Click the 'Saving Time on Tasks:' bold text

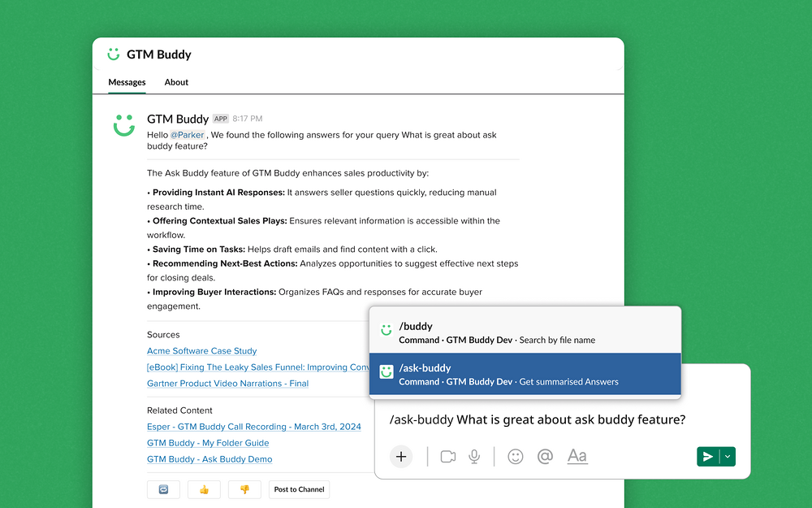[199, 250]
